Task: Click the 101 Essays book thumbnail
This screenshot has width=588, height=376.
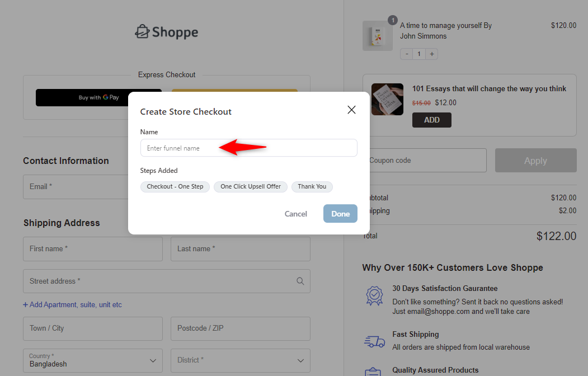Action: click(387, 100)
